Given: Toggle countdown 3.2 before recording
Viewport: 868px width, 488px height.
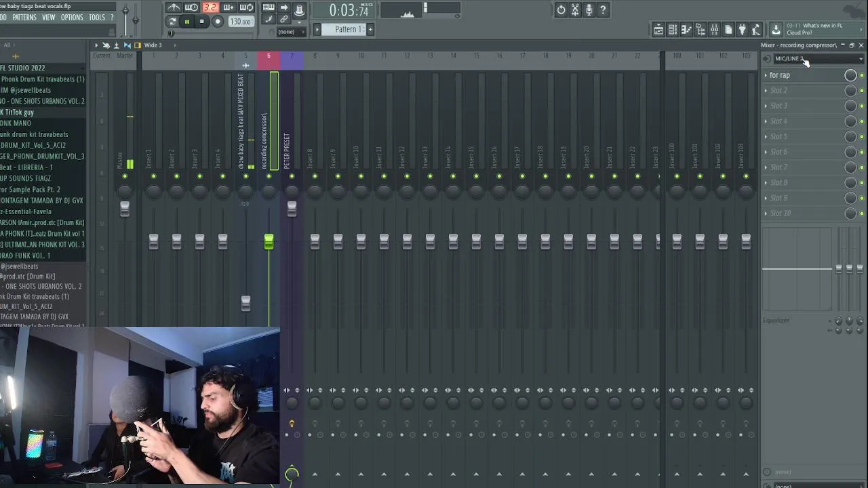Looking at the screenshot, I should [x=210, y=7].
